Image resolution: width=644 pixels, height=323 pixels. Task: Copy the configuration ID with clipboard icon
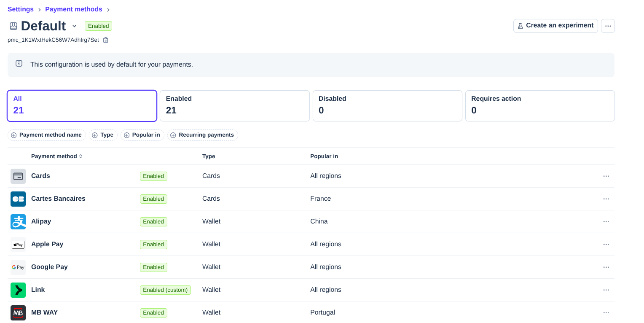(106, 40)
